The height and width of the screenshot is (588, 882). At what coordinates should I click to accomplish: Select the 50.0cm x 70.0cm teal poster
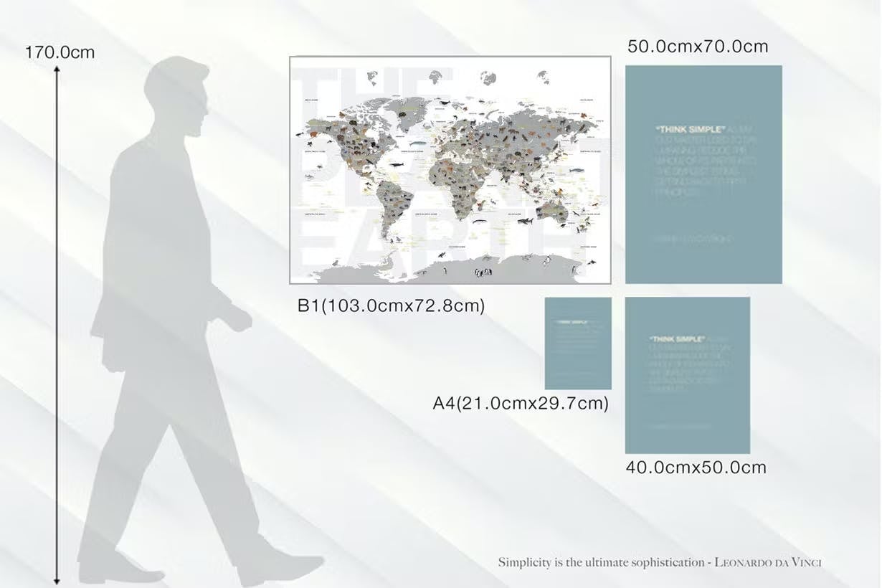point(703,174)
